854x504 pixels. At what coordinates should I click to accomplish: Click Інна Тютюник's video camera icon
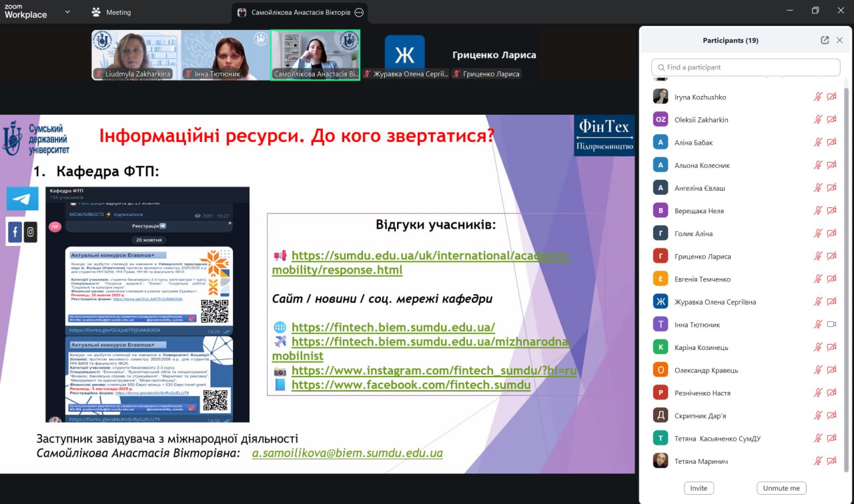(x=831, y=325)
